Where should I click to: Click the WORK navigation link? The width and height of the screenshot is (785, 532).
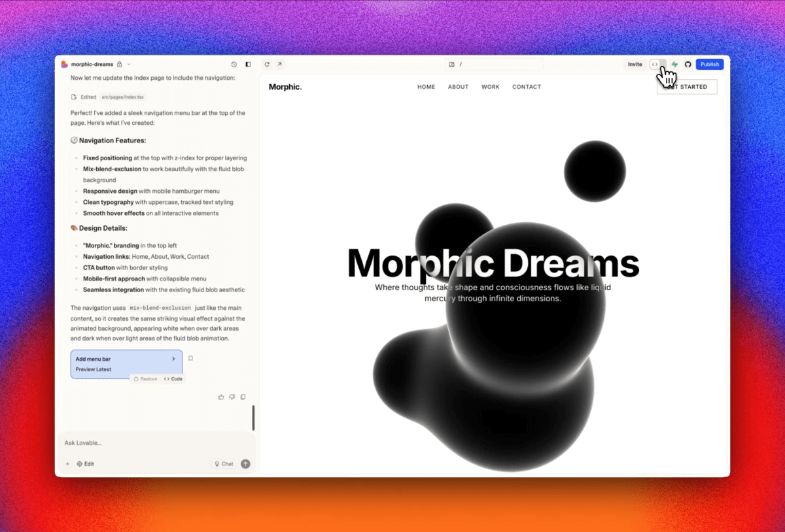pyautogui.click(x=490, y=87)
